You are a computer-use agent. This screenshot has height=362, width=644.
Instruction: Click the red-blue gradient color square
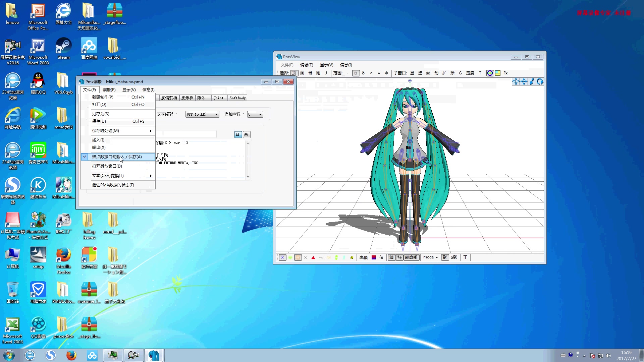pyautogui.click(x=373, y=257)
